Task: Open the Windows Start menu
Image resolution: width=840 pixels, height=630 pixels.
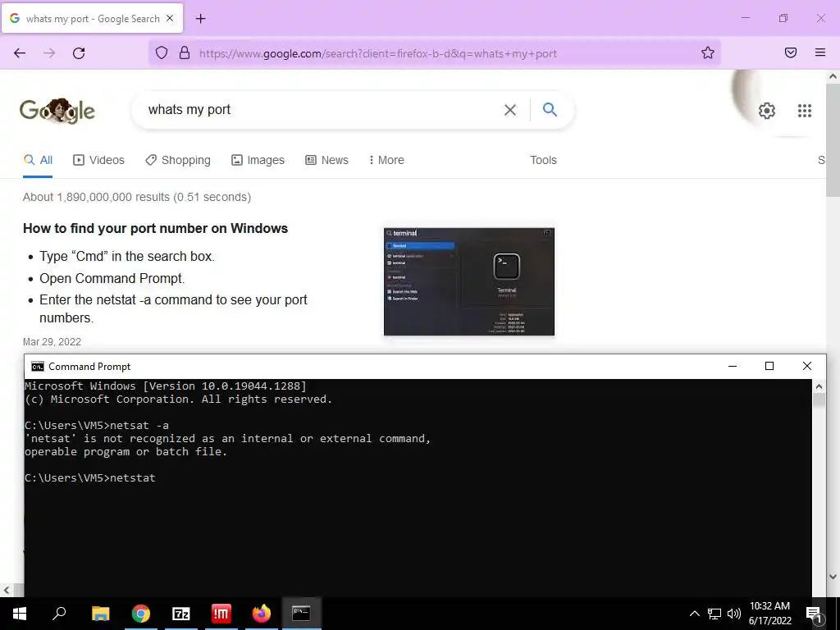Action: coord(20,614)
